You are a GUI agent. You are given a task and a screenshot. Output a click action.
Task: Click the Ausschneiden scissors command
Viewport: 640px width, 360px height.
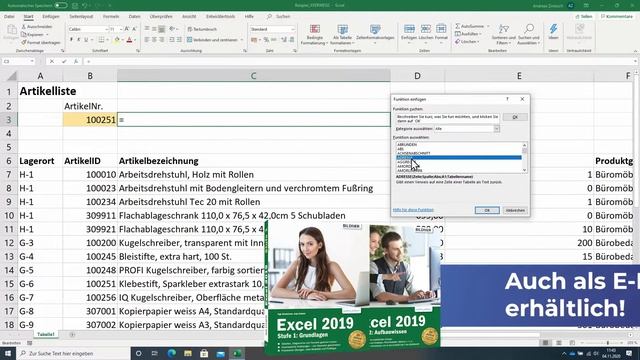(x=37, y=27)
